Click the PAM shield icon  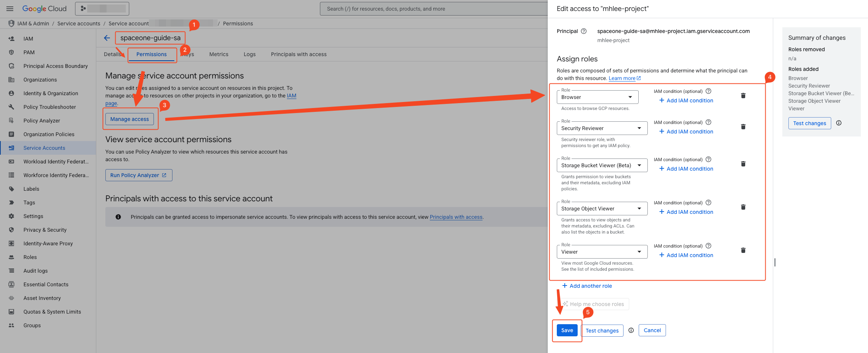pyautogui.click(x=11, y=52)
